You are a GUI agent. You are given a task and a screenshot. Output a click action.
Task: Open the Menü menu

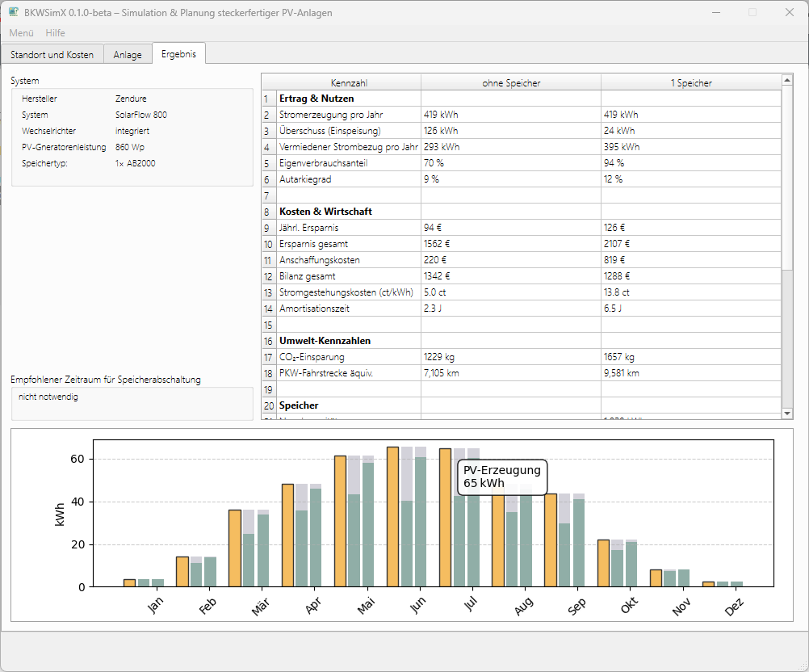click(x=21, y=33)
